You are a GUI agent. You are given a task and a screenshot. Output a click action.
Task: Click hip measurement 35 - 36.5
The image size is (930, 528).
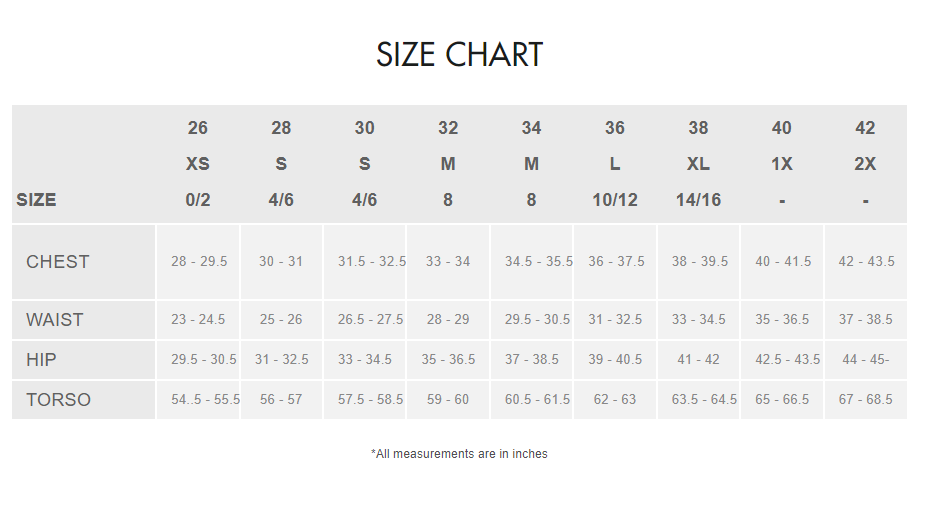(x=448, y=360)
